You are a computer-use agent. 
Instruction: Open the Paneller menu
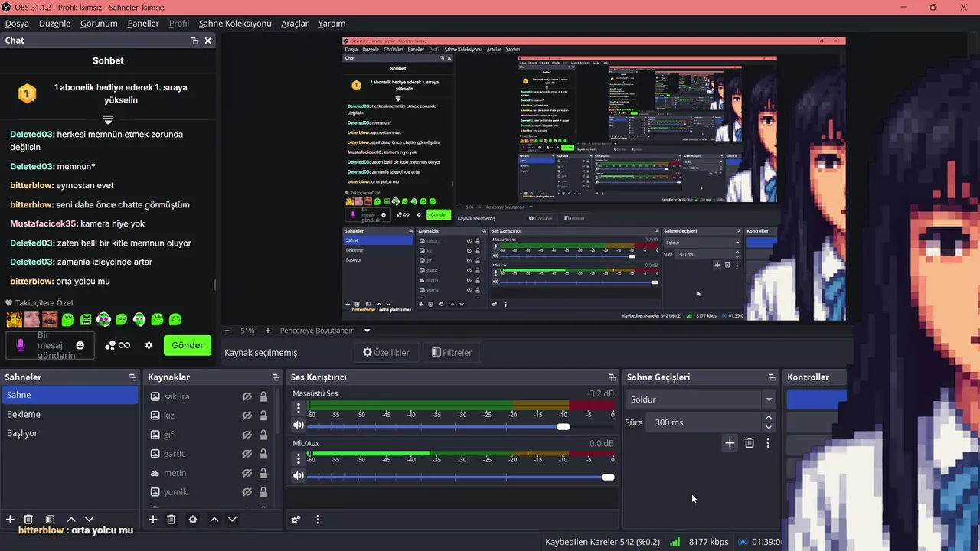[x=143, y=24]
